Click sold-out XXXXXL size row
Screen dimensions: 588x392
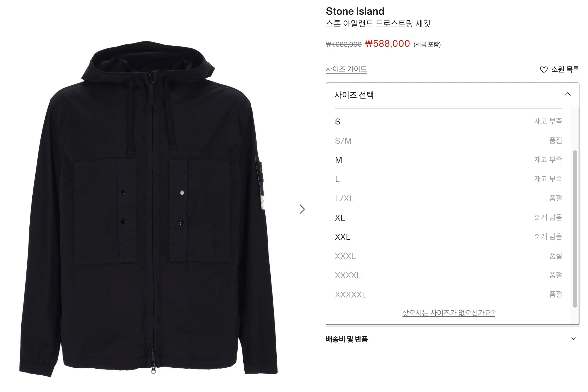(x=448, y=295)
